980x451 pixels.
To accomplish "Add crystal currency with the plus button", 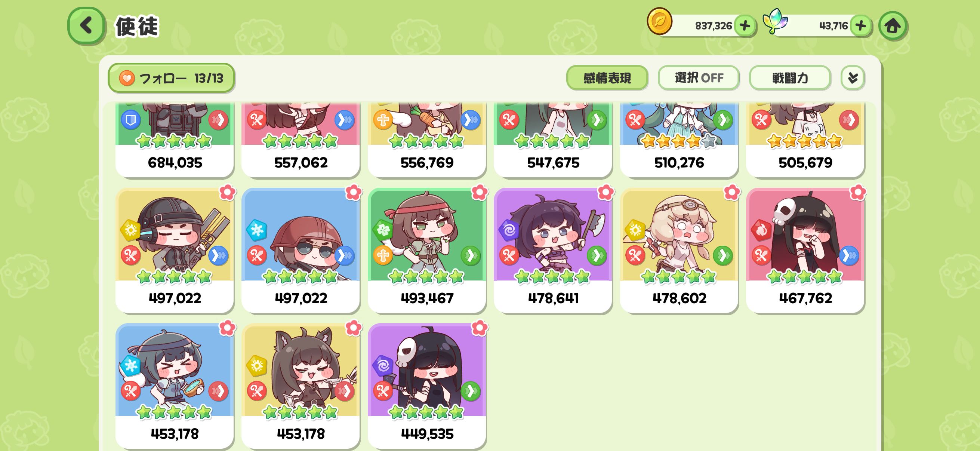I will pyautogui.click(x=860, y=26).
